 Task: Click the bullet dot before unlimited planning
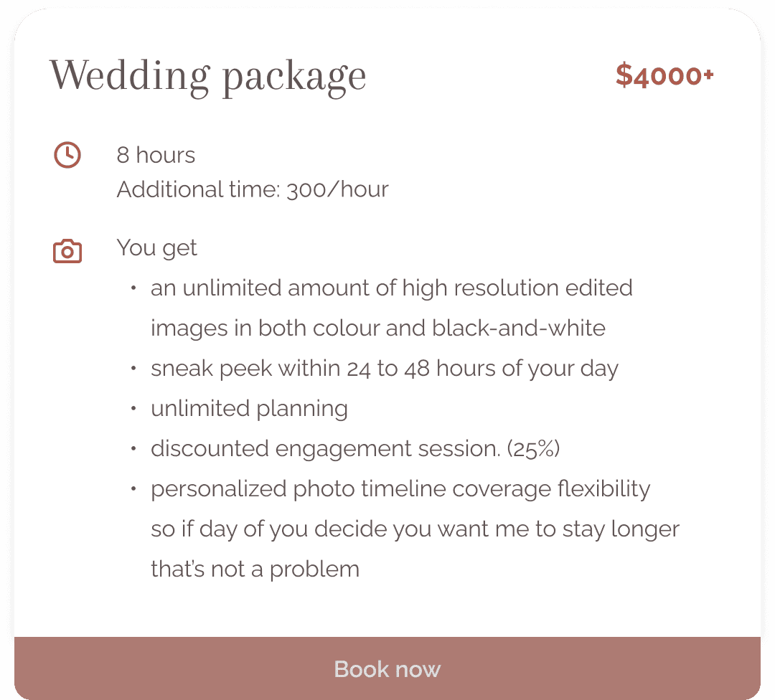point(133,409)
